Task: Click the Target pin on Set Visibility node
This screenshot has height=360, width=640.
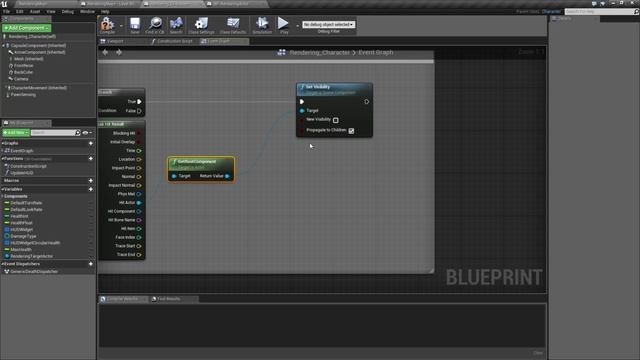Action: click(302, 111)
